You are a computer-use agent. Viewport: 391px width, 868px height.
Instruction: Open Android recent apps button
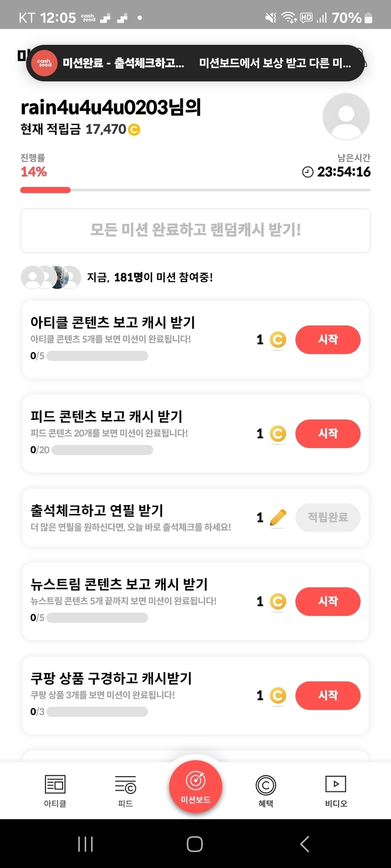click(x=85, y=844)
